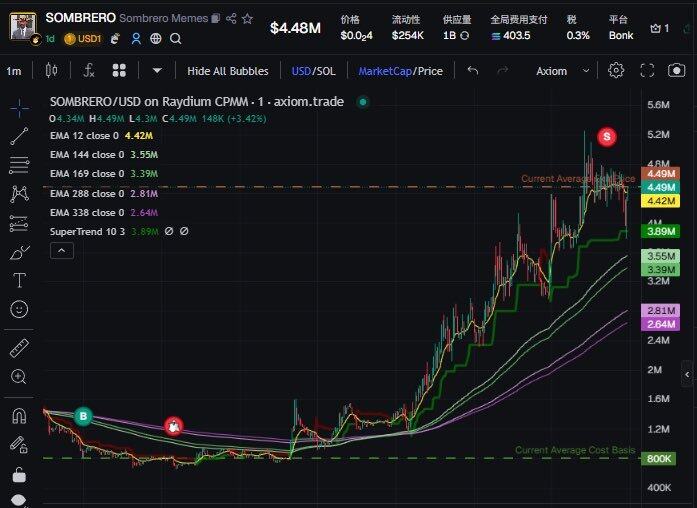697x508 pixels.
Task: Open chart settings gear
Action: 617,71
